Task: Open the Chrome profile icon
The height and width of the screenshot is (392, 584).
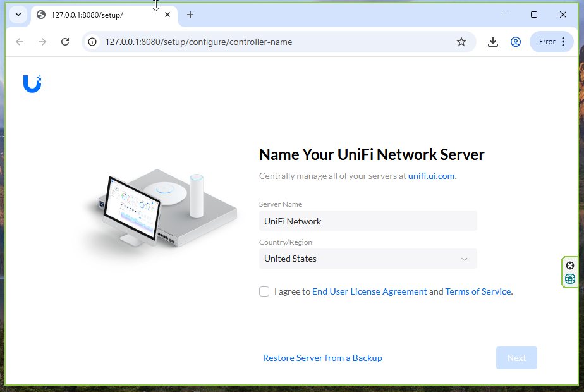Action: click(x=516, y=42)
